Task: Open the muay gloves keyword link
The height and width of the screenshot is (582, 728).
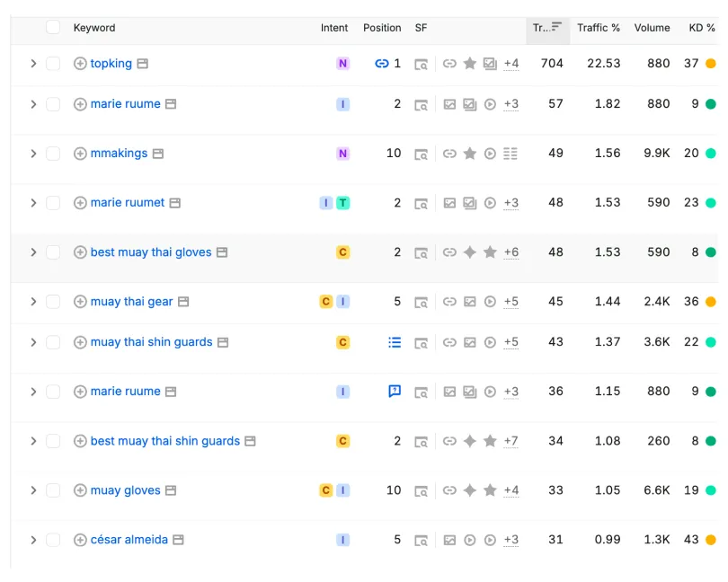Action: (125, 490)
